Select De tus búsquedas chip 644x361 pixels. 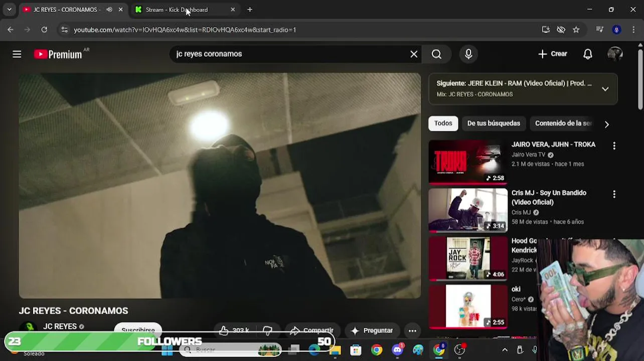(x=494, y=123)
